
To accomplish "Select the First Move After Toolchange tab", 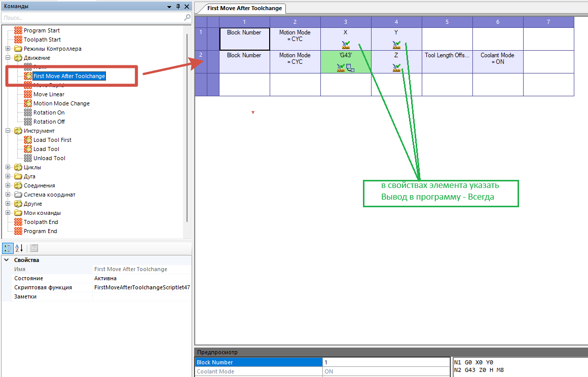I will 244,8.
